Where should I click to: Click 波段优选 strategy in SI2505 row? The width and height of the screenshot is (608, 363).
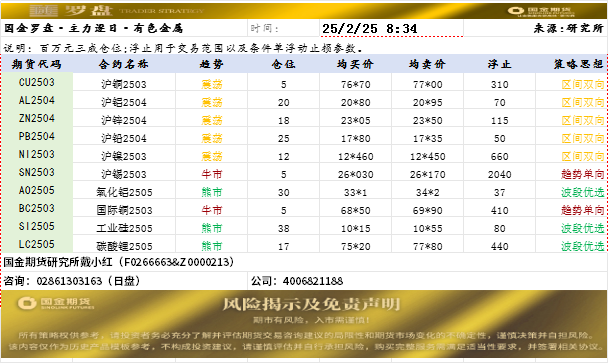point(583,228)
